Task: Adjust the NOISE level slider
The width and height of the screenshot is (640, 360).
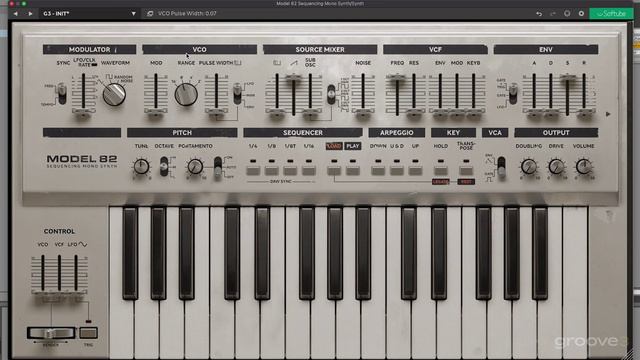Action: click(x=363, y=112)
